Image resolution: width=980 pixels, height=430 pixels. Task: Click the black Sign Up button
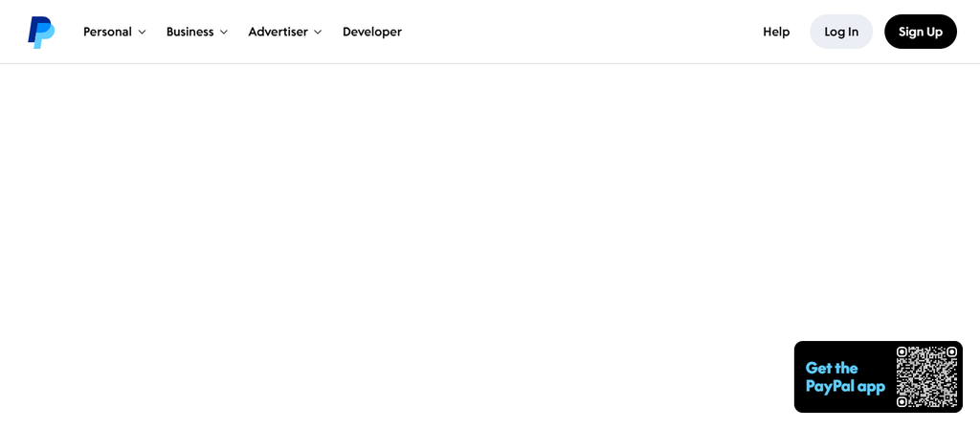921,32
